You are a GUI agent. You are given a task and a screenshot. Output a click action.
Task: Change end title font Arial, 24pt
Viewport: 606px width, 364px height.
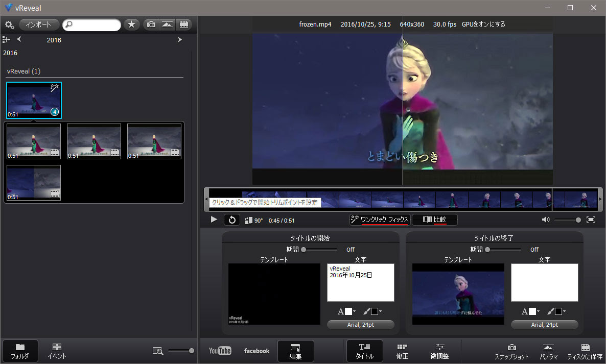click(x=545, y=325)
